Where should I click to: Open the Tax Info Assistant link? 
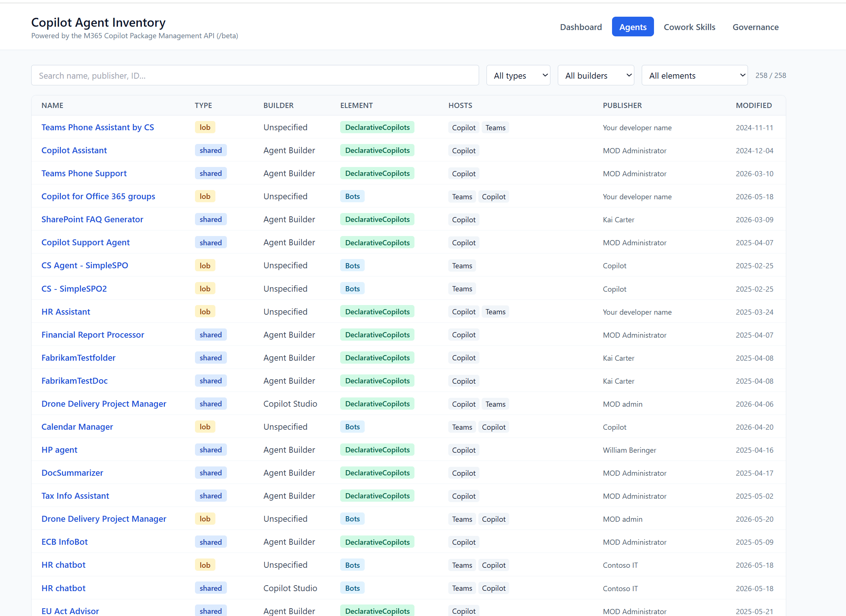point(75,495)
